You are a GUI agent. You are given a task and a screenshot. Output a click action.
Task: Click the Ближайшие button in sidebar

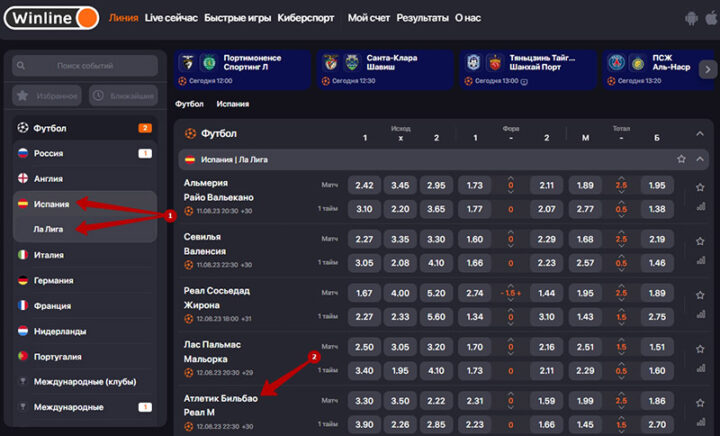(x=124, y=96)
